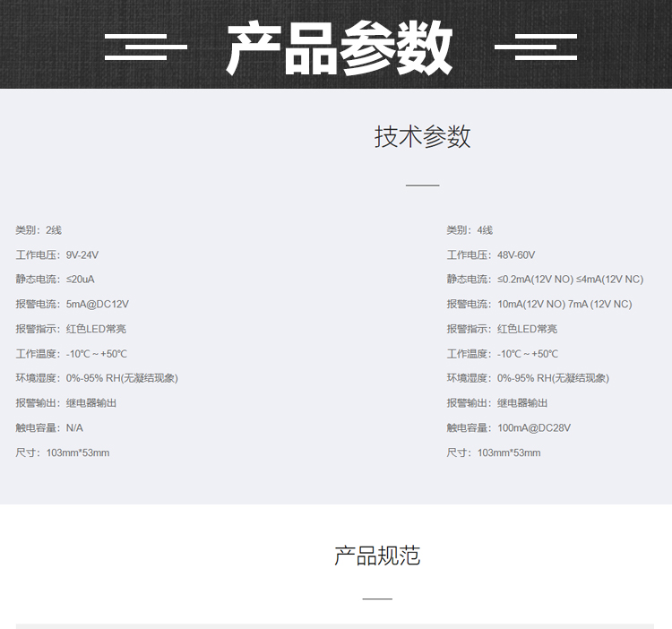Image resolution: width=672 pixels, height=629 pixels.
Task: Click the 产品规范 section heading
Action: [x=377, y=556]
